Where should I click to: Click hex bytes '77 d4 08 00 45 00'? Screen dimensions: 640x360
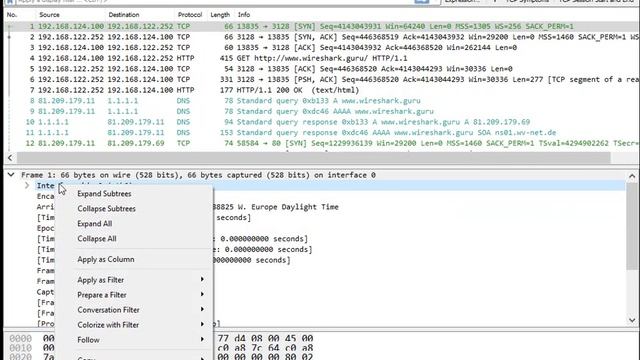[x=265, y=338]
